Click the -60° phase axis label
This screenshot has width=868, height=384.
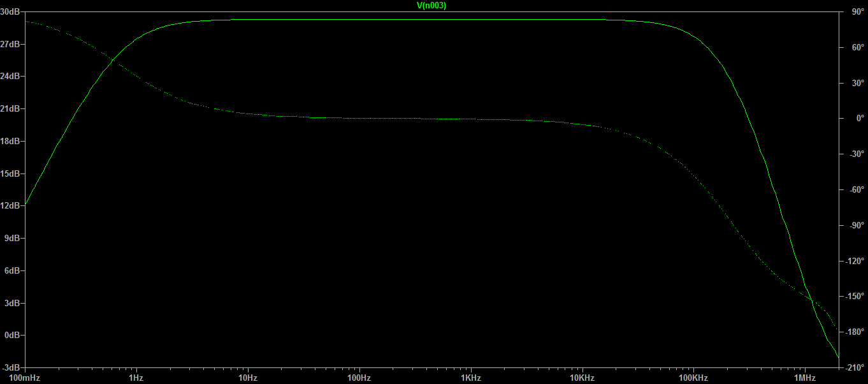point(856,189)
